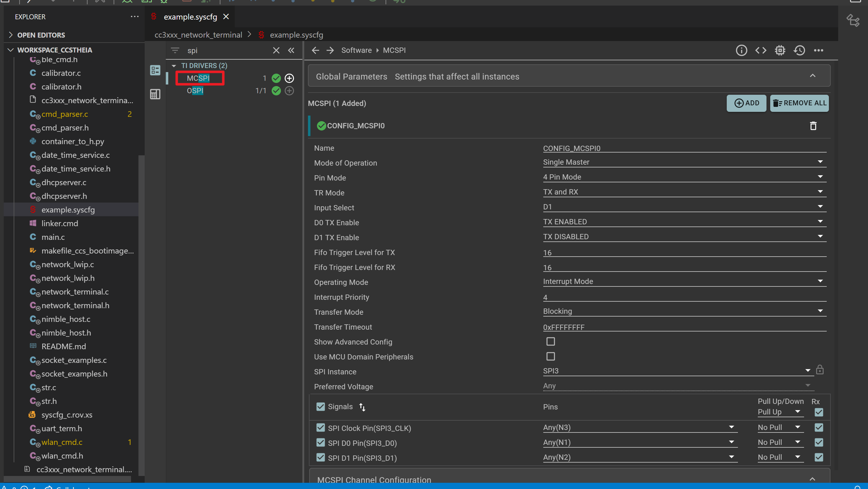Screen dimensions: 868x489
Task: Uncheck the SPI Clock Pin(SPI3_CLK) checkbox
Action: (320, 428)
